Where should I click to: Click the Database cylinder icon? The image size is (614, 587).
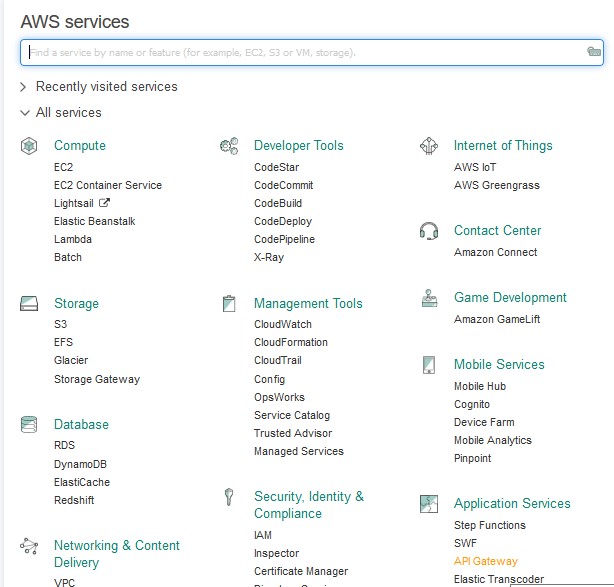pos(29,424)
